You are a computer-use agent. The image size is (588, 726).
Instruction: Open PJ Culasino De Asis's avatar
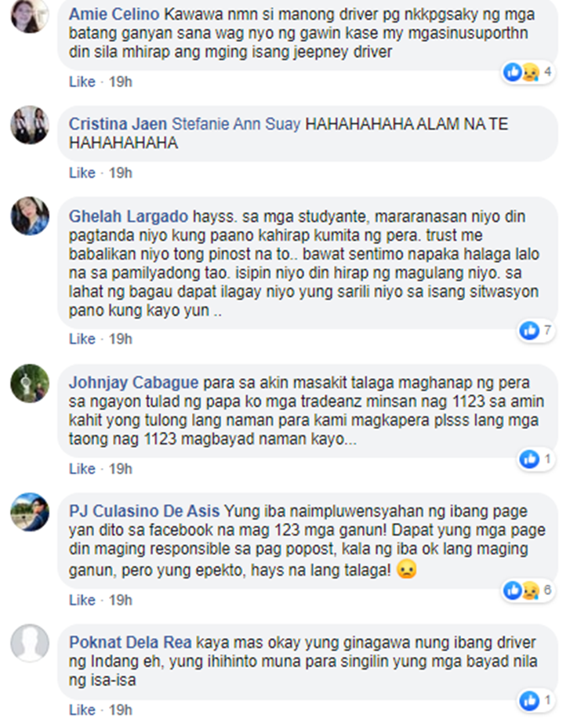click(x=30, y=512)
